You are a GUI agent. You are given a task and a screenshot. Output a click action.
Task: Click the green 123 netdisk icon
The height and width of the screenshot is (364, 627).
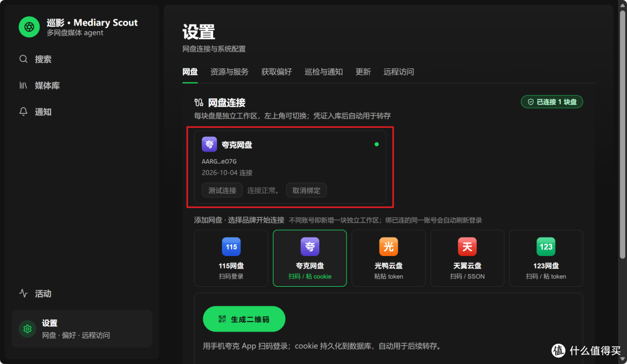[546, 246]
